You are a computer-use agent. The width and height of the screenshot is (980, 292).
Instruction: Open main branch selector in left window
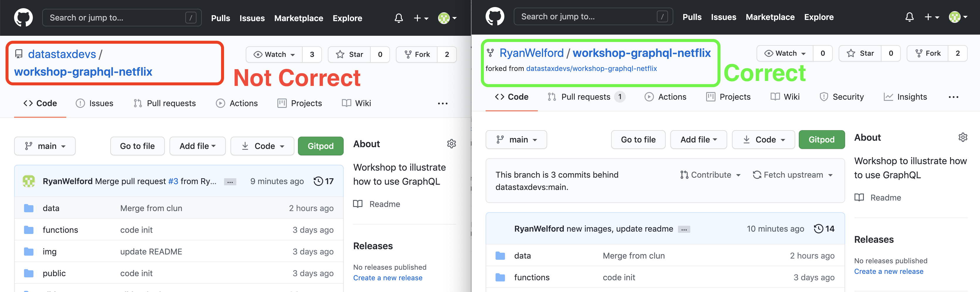coord(45,146)
